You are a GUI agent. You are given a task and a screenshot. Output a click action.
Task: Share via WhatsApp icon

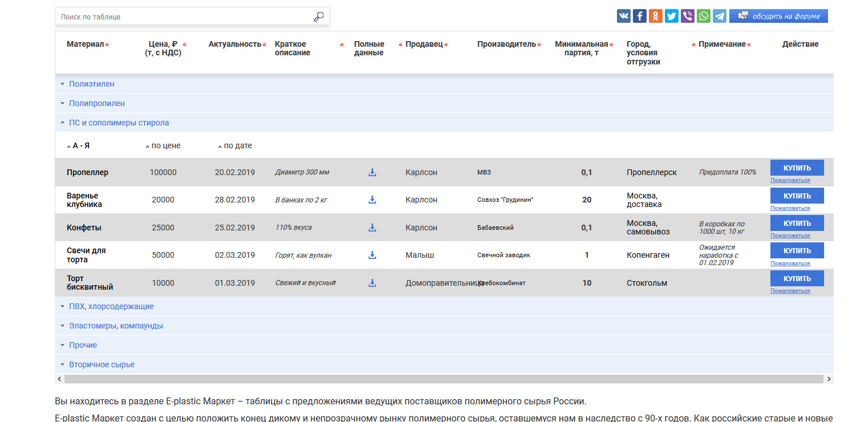(x=704, y=16)
